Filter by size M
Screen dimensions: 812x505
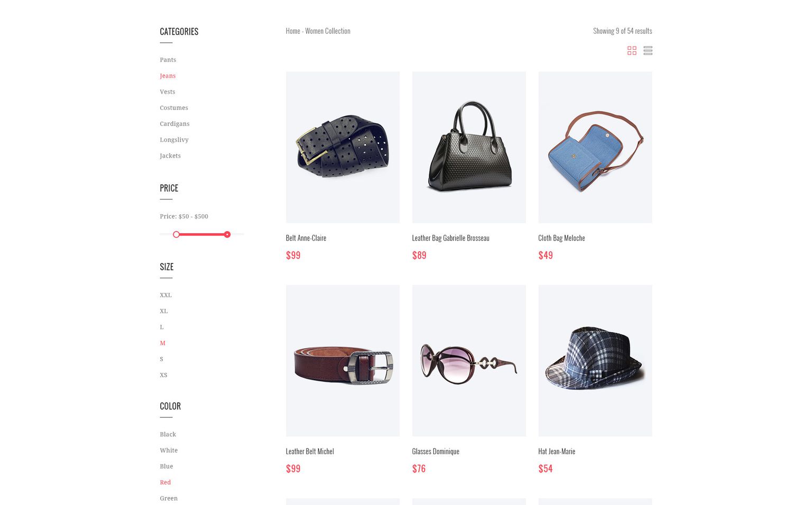(163, 343)
